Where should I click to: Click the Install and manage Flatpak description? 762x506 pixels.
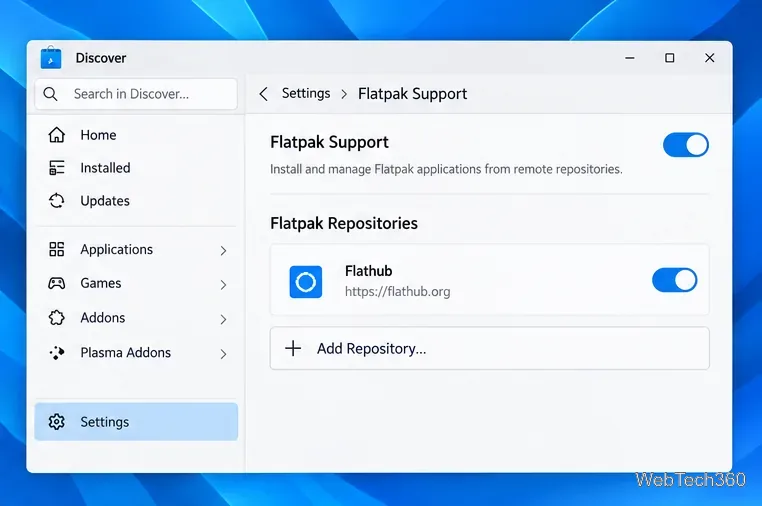(446, 169)
